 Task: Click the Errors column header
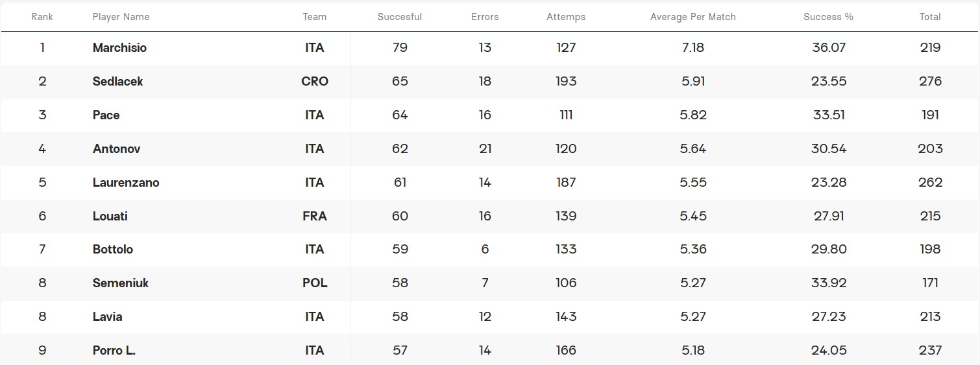point(485,17)
